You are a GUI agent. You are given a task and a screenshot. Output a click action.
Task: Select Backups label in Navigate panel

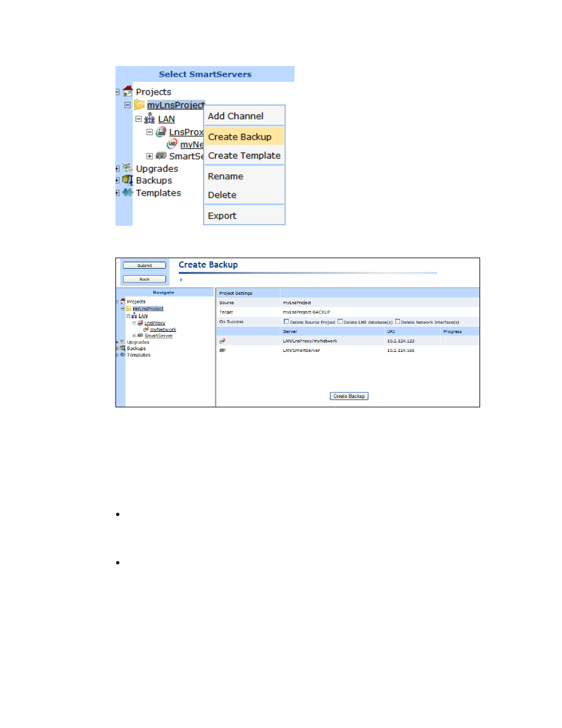(x=136, y=348)
